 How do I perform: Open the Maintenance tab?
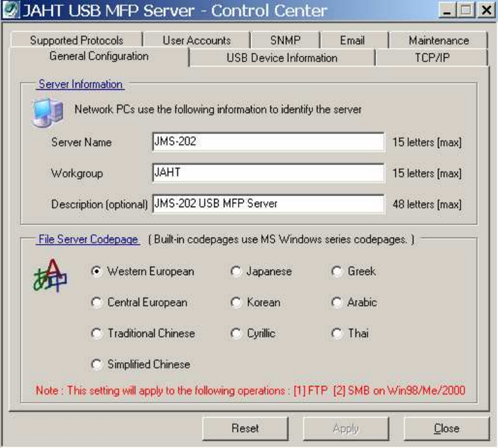pyautogui.click(x=439, y=41)
